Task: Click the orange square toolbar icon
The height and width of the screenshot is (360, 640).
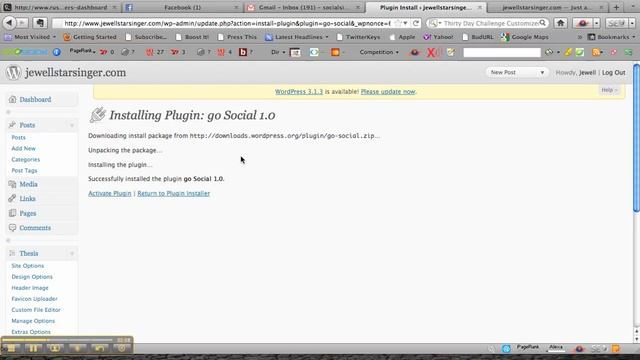Action: coord(335,52)
